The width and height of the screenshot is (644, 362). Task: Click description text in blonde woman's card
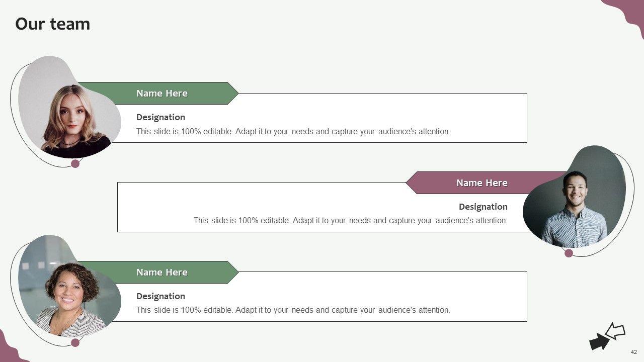click(293, 132)
